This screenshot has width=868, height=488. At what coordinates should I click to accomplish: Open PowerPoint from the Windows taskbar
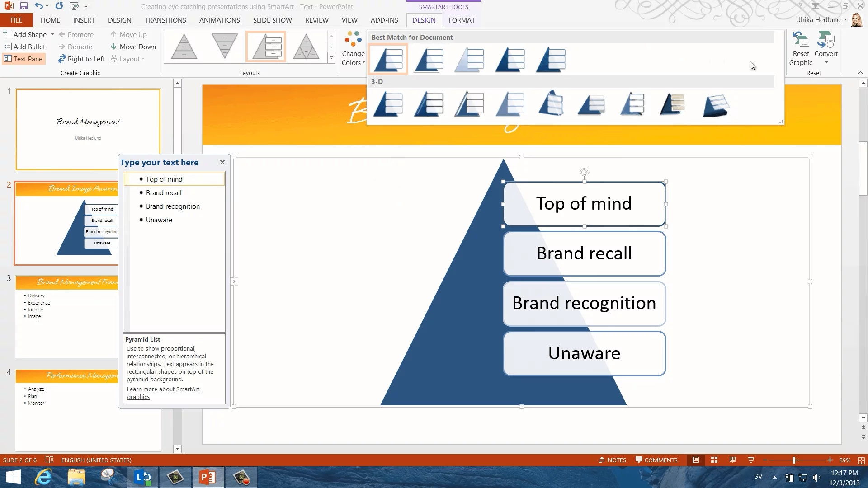(208, 477)
